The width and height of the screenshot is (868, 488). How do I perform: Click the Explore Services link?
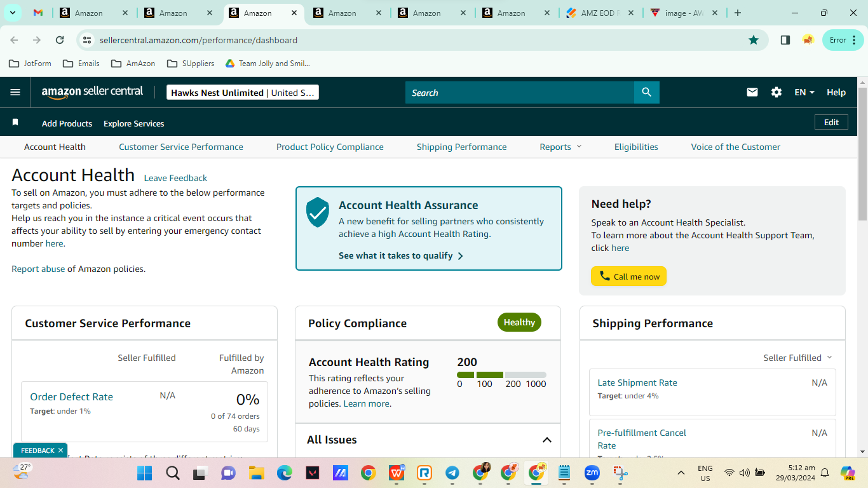click(134, 123)
